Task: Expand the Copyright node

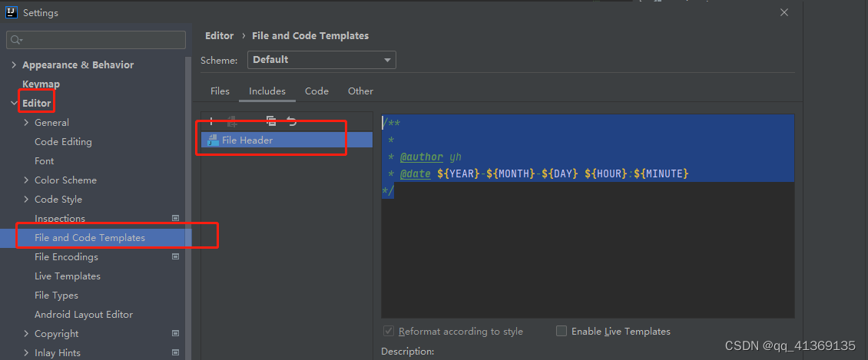Action: pyautogui.click(x=26, y=333)
